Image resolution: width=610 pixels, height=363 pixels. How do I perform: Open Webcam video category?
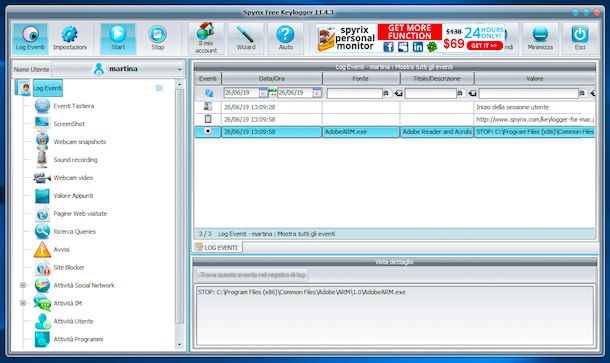73,177
